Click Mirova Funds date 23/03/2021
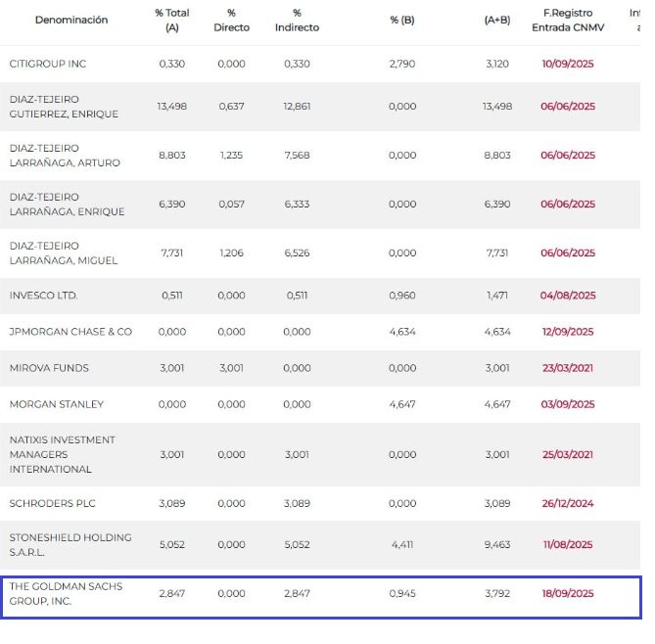Screen dimensions: 655x644 567,368
